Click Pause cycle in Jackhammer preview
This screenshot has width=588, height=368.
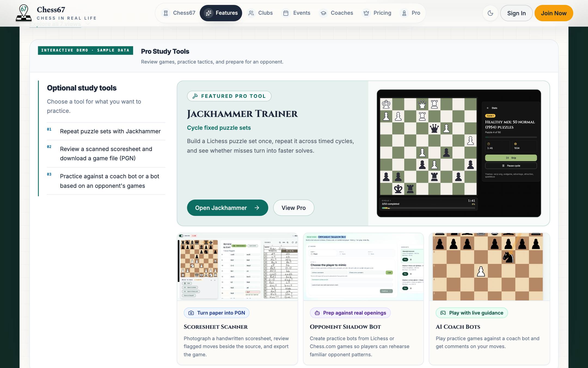[x=511, y=166]
